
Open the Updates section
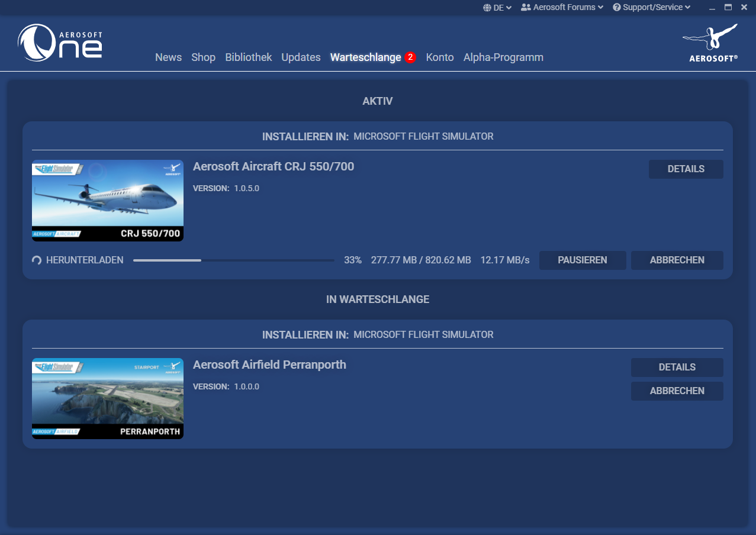coord(301,57)
